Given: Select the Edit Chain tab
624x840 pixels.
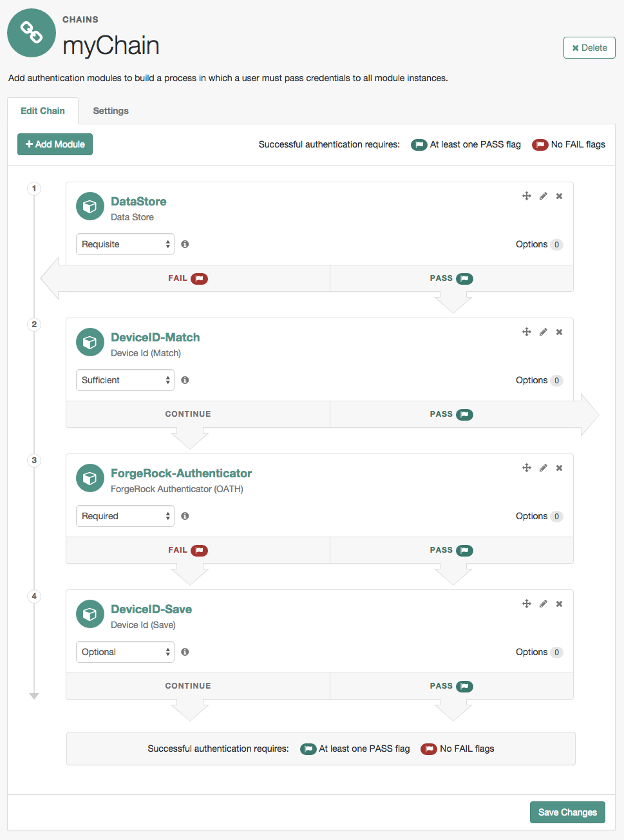Looking at the screenshot, I should 43,111.
